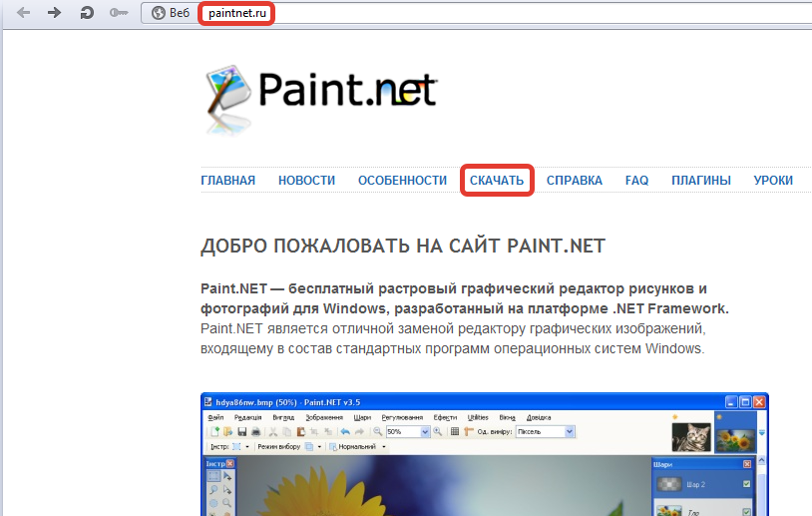The height and width of the screenshot is (516, 812).
Task: Open the УРОКИ tutorials link
Action: point(773,181)
